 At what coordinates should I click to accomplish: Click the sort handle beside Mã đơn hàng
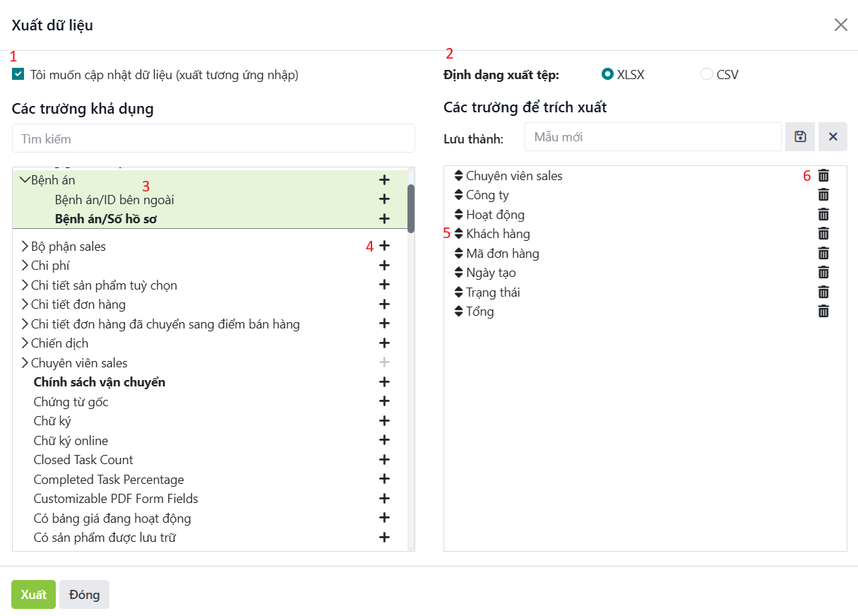(x=458, y=254)
